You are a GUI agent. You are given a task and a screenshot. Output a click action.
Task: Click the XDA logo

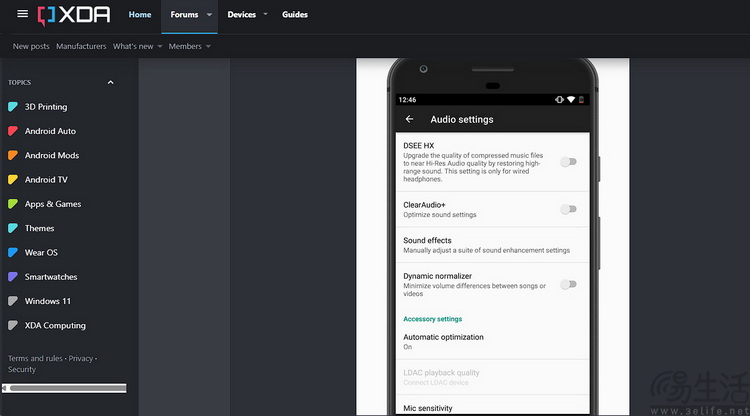pos(74,15)
